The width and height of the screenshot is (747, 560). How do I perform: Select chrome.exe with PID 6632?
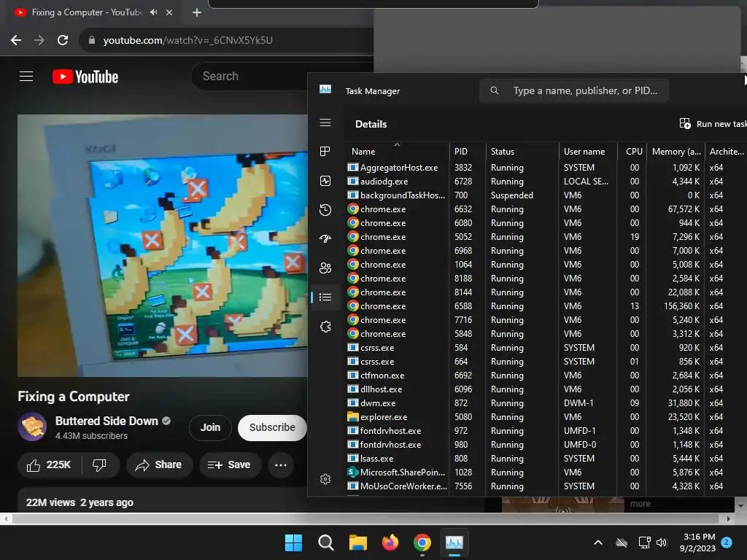click(546, 209)
